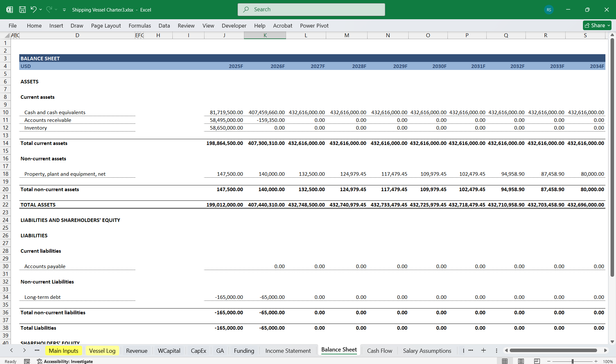The height and width of the screenshot is (364, 616).
Task: Click into the Search box
Action: coord(311,10)
